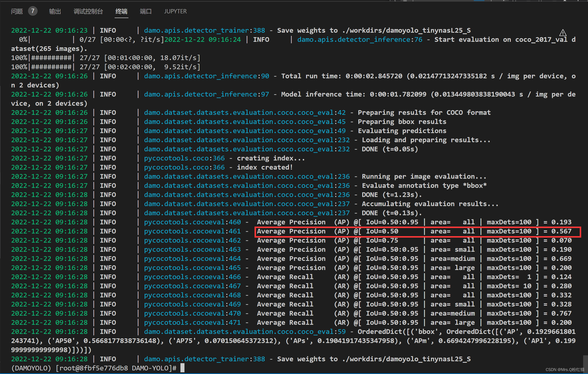Screen dimensions: 588x374
Task: Click the red-boxed AP IoU=0.50 result line
Action: [x=417, y=232]
